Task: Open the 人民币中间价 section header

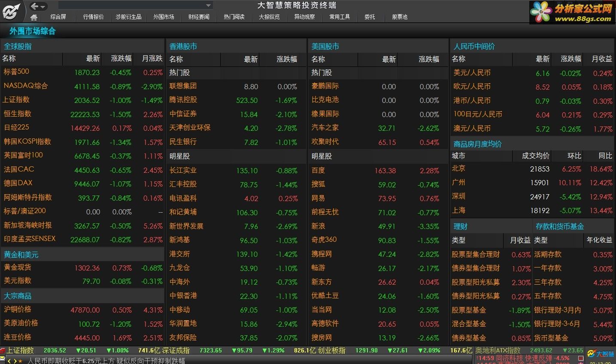Action: click(x=474, y=46)
